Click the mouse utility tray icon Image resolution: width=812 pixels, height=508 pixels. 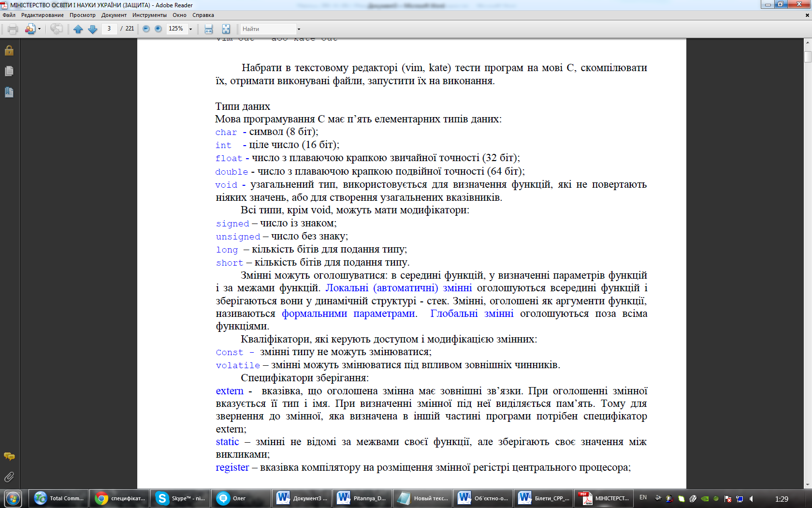(x=693, y=498)
